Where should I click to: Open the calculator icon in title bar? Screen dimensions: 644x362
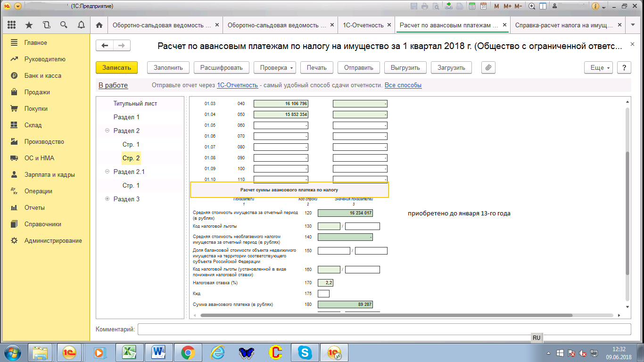click(x=471, y=7)
